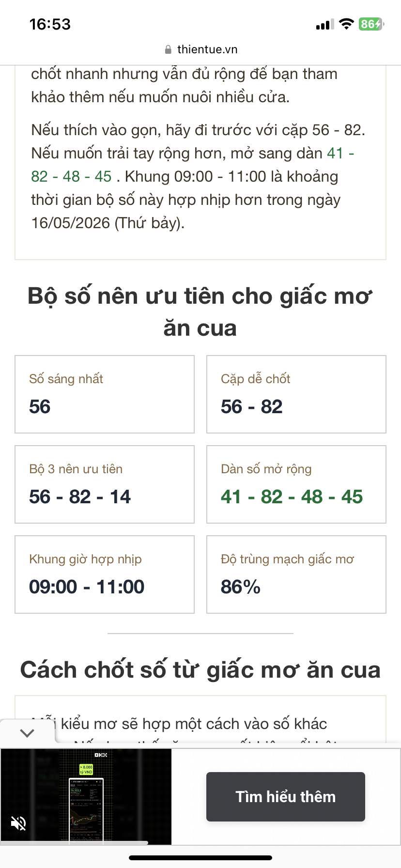Select the Khung giờ hợp nhịp card
Viewport: 401px width, 868px height.
click(105, 574)
